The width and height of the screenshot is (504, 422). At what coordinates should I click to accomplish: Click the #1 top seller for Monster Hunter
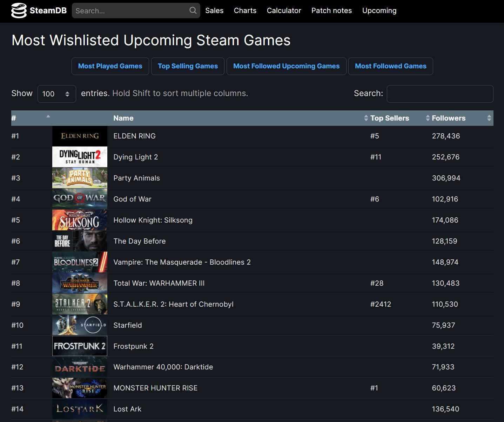tap(374, 388)
